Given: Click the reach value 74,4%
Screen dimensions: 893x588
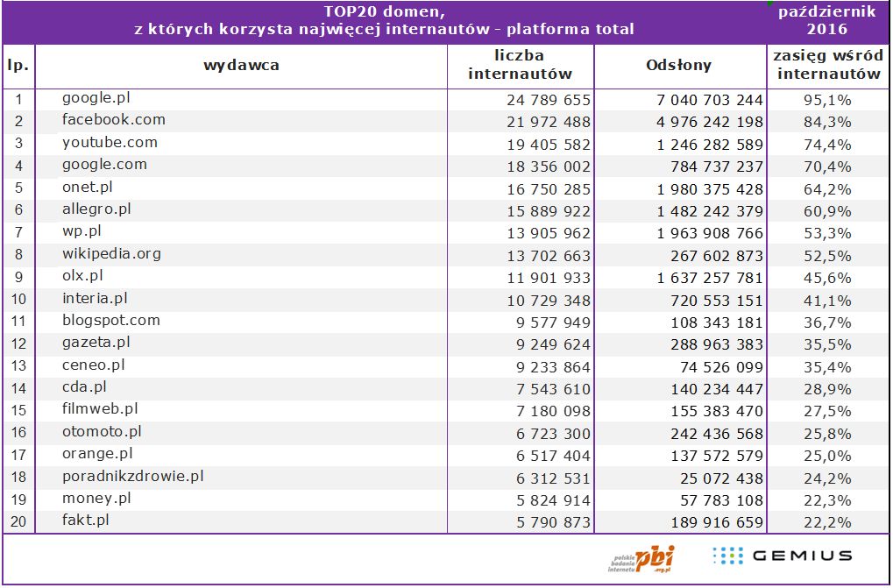Looking at the screenshot, I should tap(827, 145).
